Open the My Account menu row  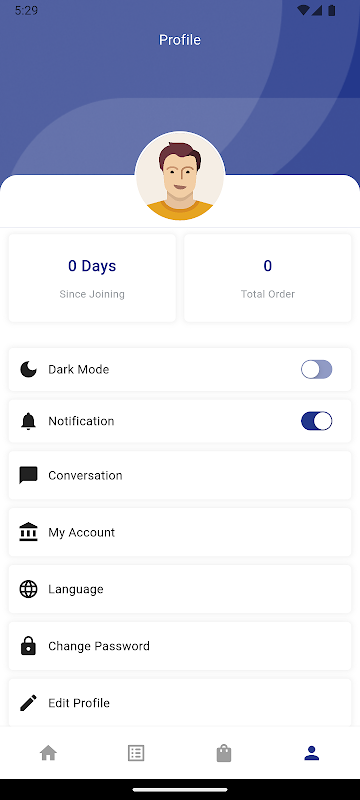180,532
